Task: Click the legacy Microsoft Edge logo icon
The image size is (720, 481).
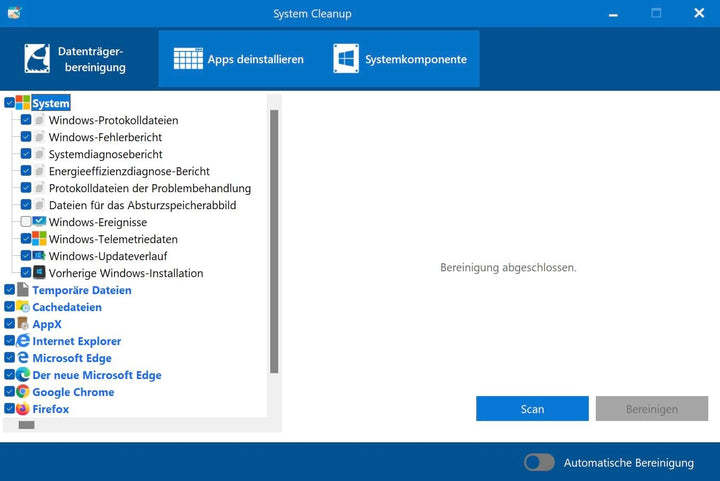Action: click(x=23, y=357)
